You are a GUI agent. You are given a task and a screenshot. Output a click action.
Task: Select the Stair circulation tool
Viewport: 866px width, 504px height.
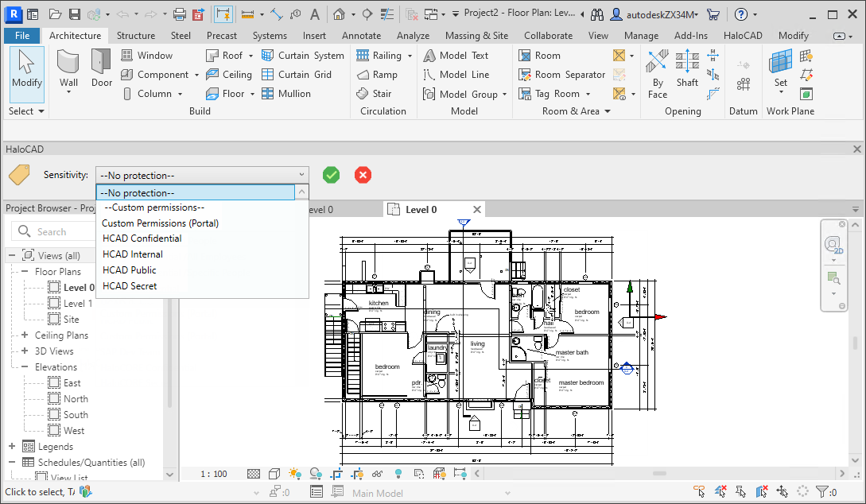pyautogui.click(x=374, y=94)
